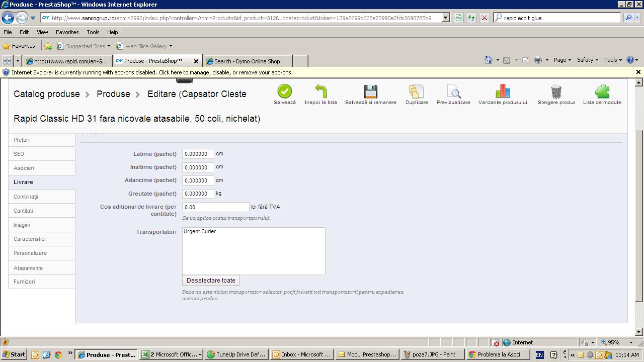This screenshot has height=362, width=644.
Task: Click the Greutate (pachet) weight field
Action: pyautogui.click(x=198, y=194)
